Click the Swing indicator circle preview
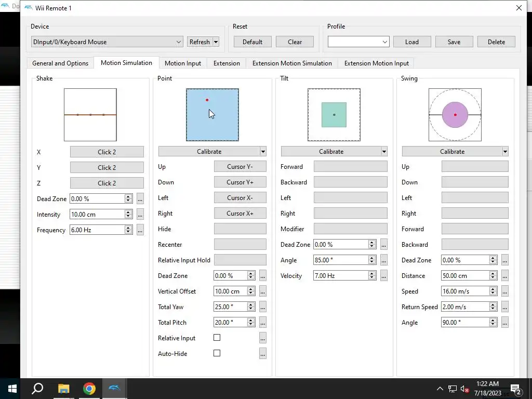The height and width of the screenshot is (399, 532). pyautogui.click(x=455, y=115)
